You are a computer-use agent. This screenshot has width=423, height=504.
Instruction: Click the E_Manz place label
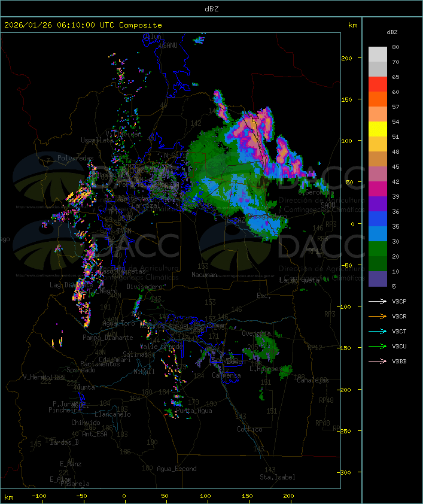(71, 464)
